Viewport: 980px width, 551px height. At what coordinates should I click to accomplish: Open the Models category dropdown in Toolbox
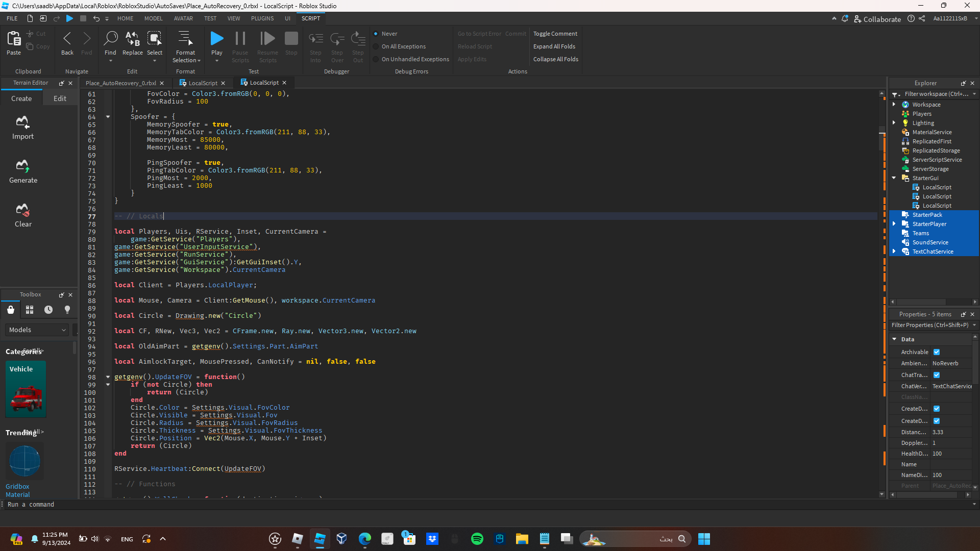coord(37,330)
